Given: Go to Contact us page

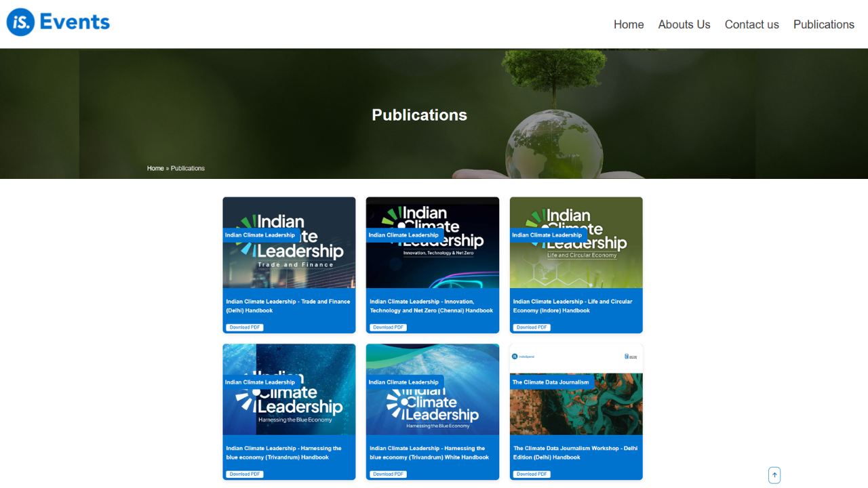Looking at the screenshot, I should (751, 24).
